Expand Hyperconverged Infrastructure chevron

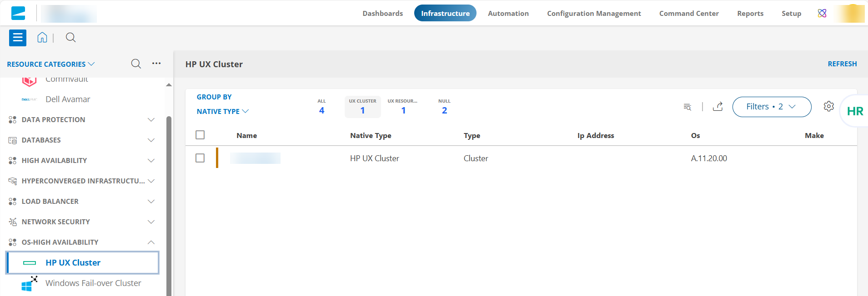point(151,181)
